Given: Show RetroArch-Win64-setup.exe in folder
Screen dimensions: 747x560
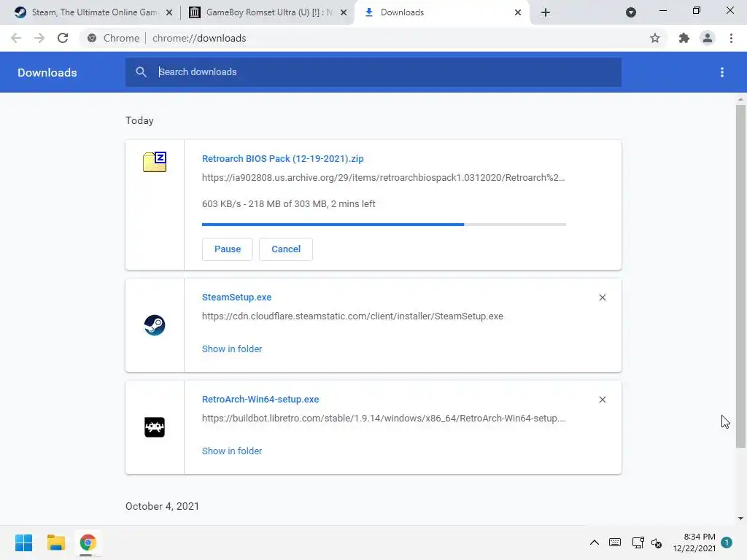Looking at the screenshot, I should pyautogui.click(x=232, y=451).
